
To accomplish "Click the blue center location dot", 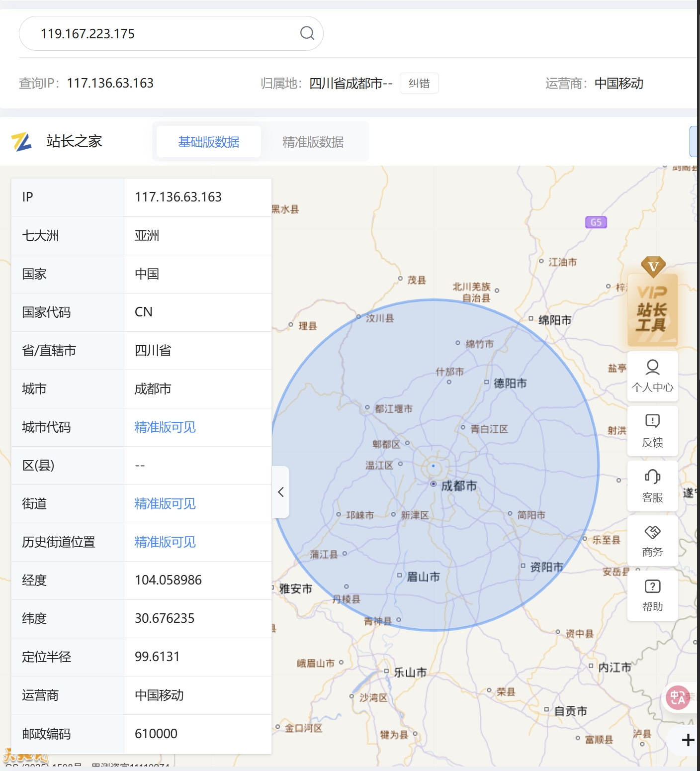I will click(x=434, y=466).
